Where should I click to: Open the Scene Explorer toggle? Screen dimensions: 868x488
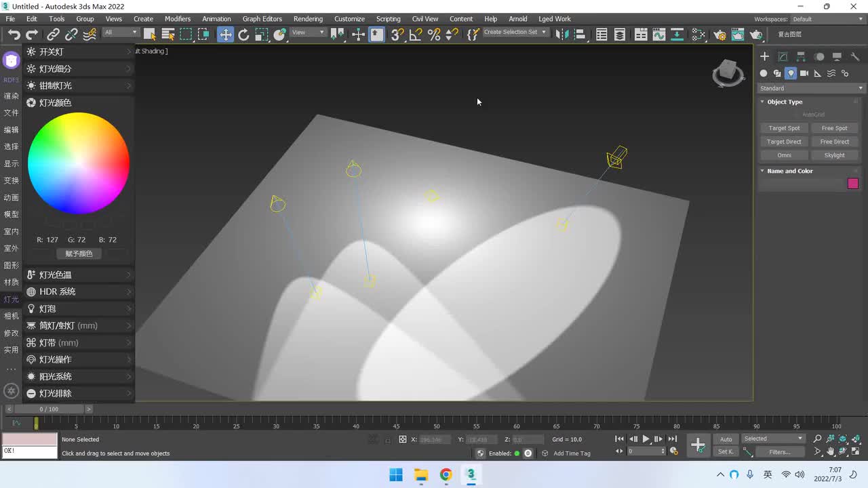pos(601,35)
